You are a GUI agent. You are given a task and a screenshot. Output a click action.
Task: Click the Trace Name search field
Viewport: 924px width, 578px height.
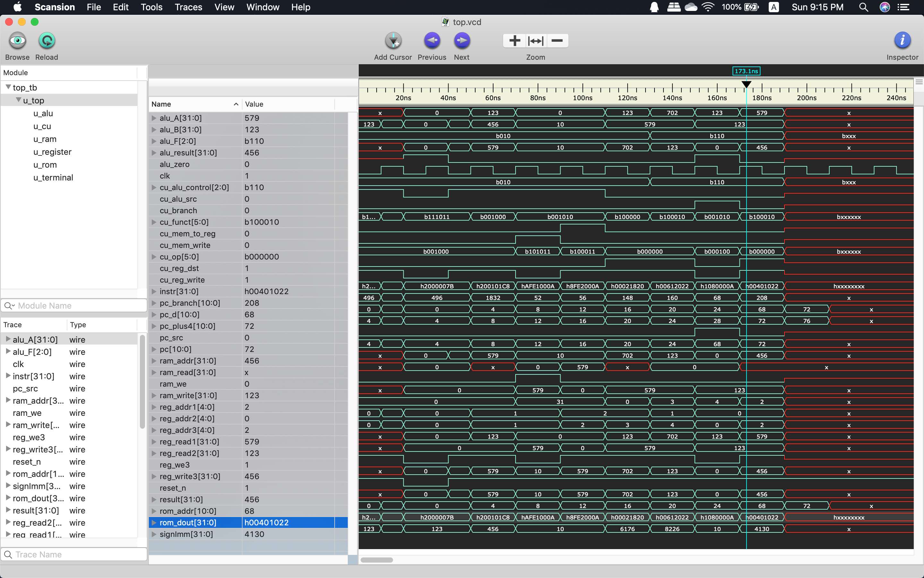pos(74,554)
